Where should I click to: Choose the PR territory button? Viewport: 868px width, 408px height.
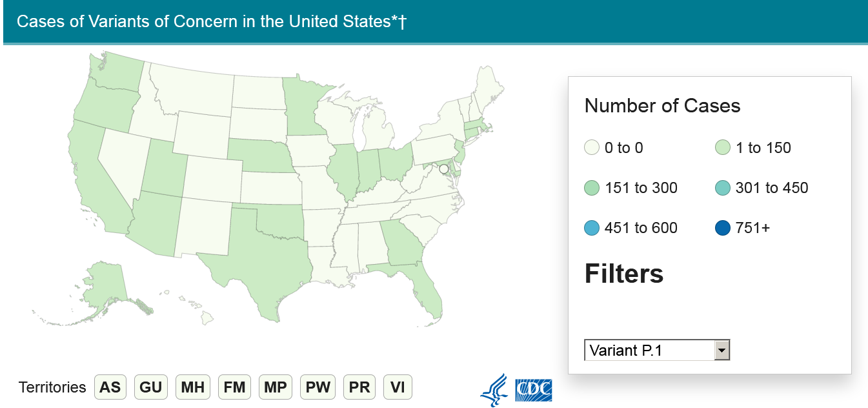359,387
